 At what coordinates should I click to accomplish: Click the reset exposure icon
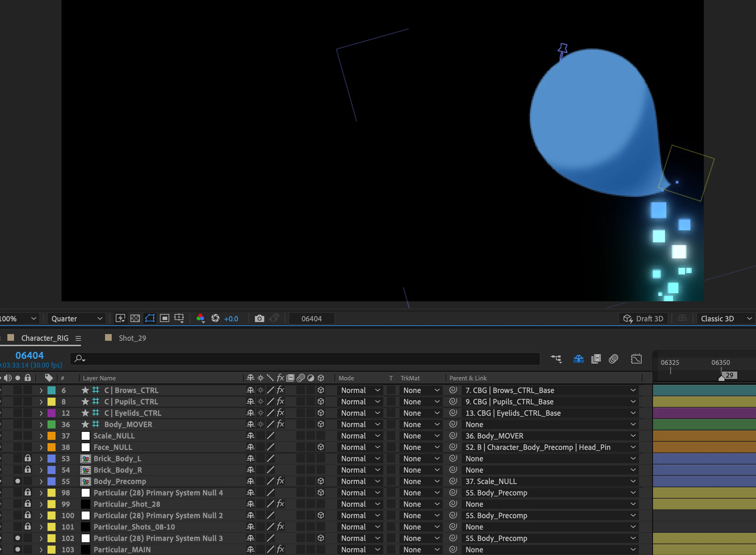tap(215, 318)
